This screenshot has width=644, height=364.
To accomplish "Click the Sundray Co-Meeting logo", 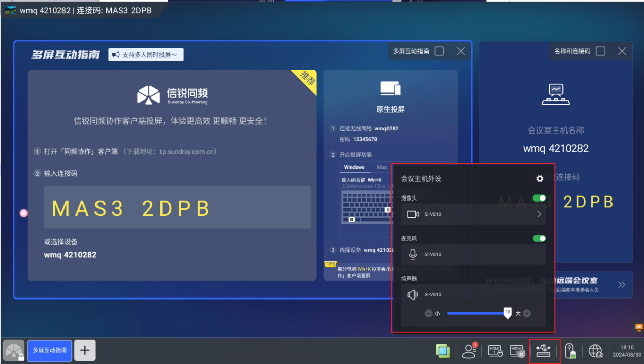I will pos(172,94).
